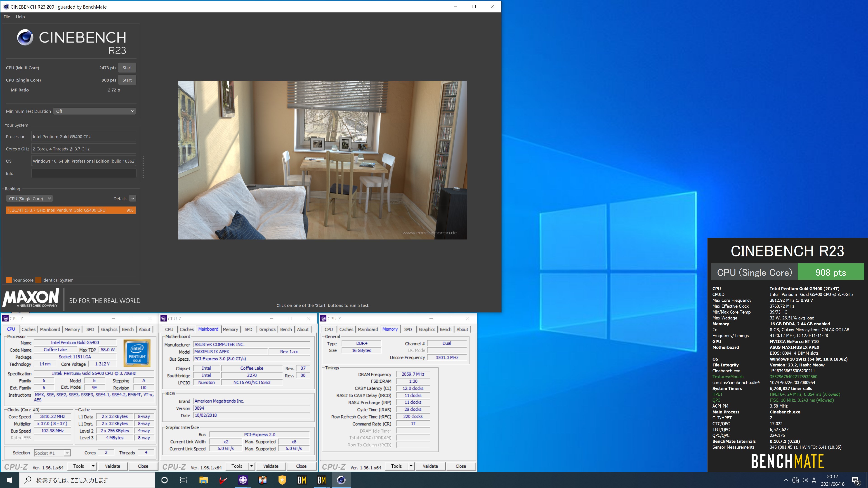Click the gold shield star taskbar icon
Screen dimensions: 868x488
(x=282, y=480)
